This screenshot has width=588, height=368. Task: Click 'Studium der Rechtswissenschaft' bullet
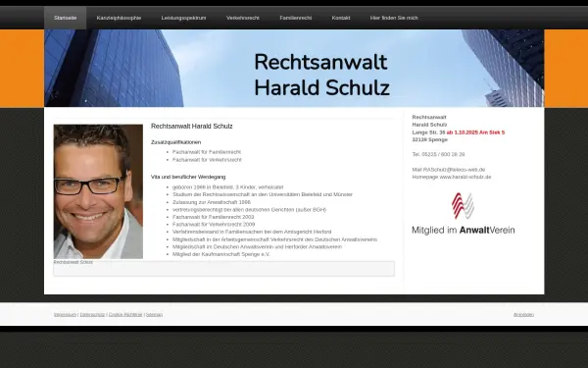263,194
